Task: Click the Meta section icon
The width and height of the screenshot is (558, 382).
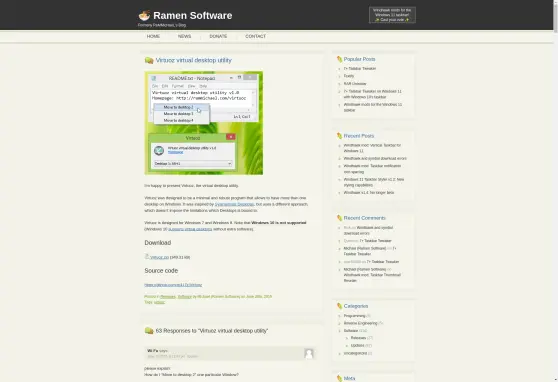Action: tap(339, 378)
